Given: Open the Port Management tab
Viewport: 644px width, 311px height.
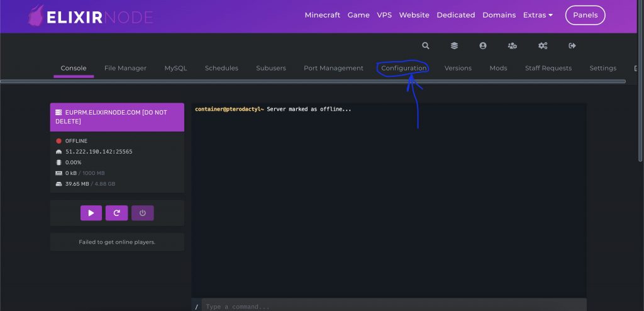Looking at the screenshot, I should [x=333, y=68].
